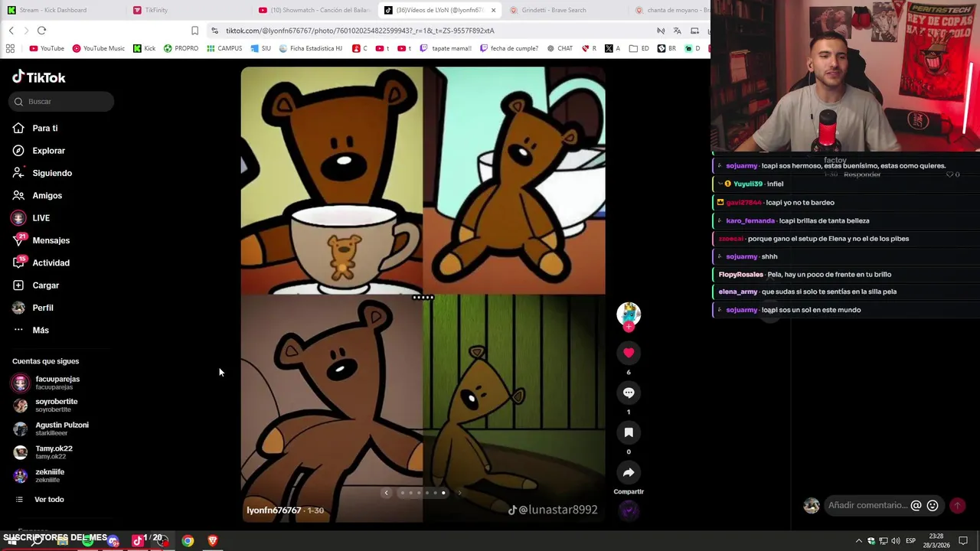The height and width of the screenshot is (551, 980).
Task: Click the volume speaker tray icon
Action: [895, 541]
